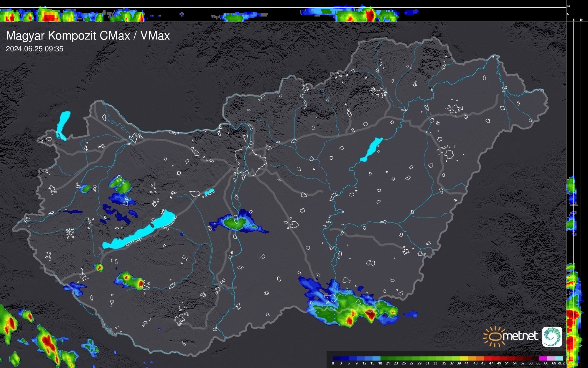Click the 2024.06.25 09:35 timestamp

(34, 49)
